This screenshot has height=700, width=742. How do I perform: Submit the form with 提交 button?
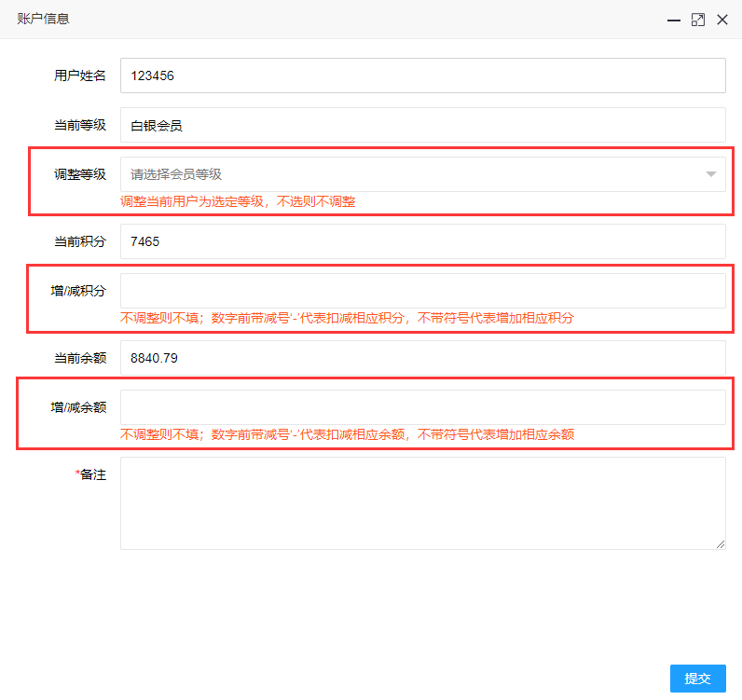[698, 679]
